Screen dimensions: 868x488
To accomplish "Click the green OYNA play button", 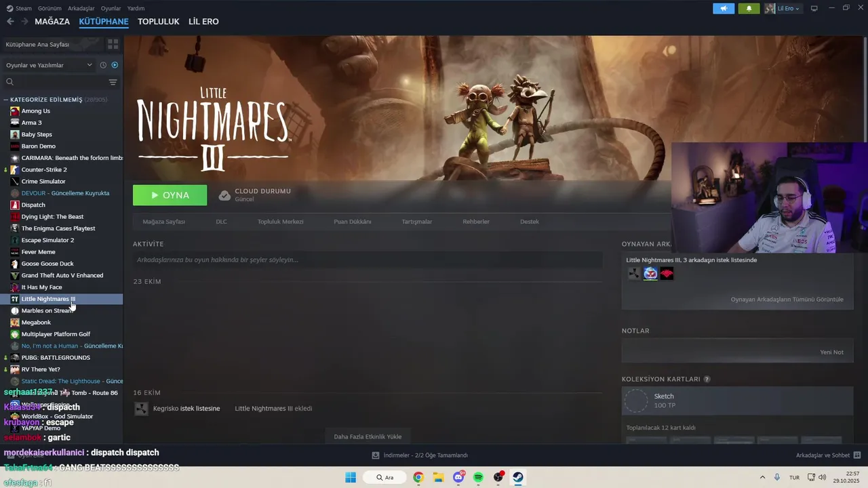I will (x=170, y=195).
